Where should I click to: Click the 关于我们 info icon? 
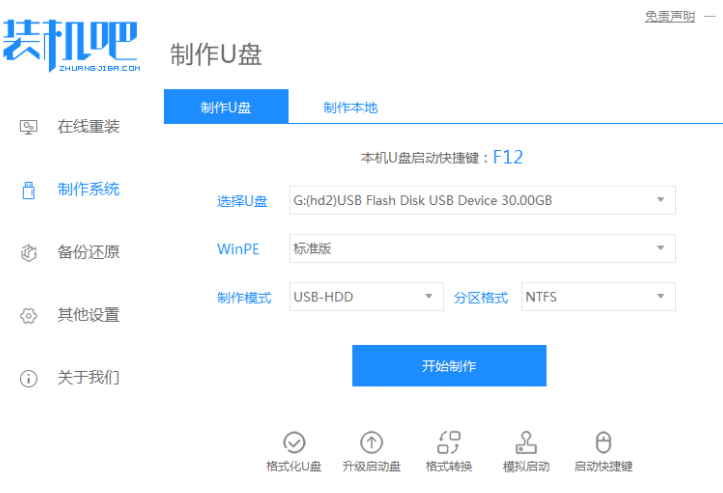29,379
